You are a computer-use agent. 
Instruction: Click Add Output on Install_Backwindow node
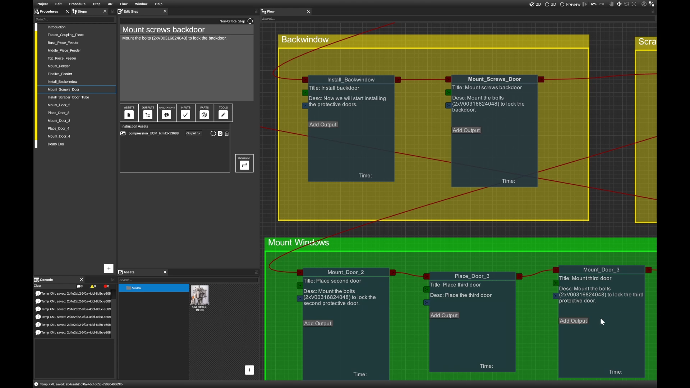(323, 124)
